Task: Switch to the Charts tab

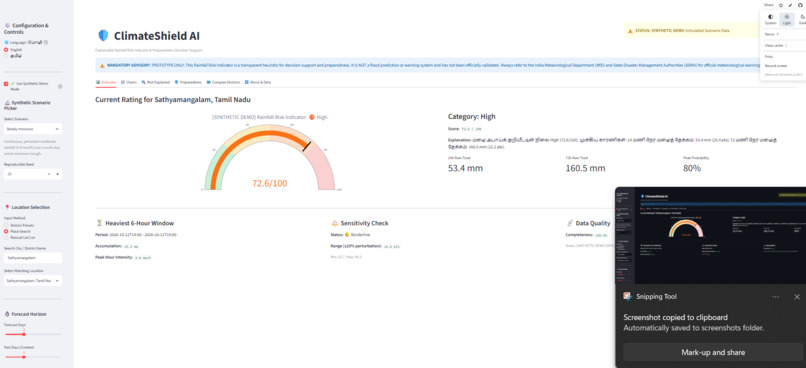Action: (x=129, y=82)
